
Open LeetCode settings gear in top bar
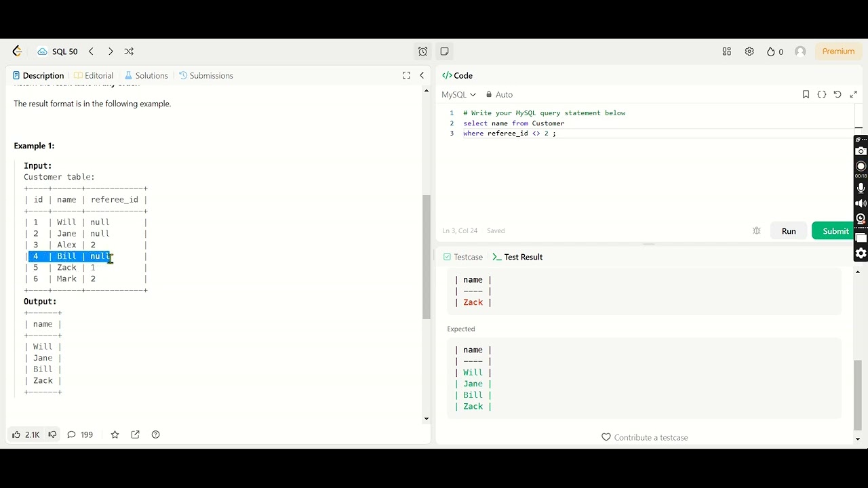point(749,52)
